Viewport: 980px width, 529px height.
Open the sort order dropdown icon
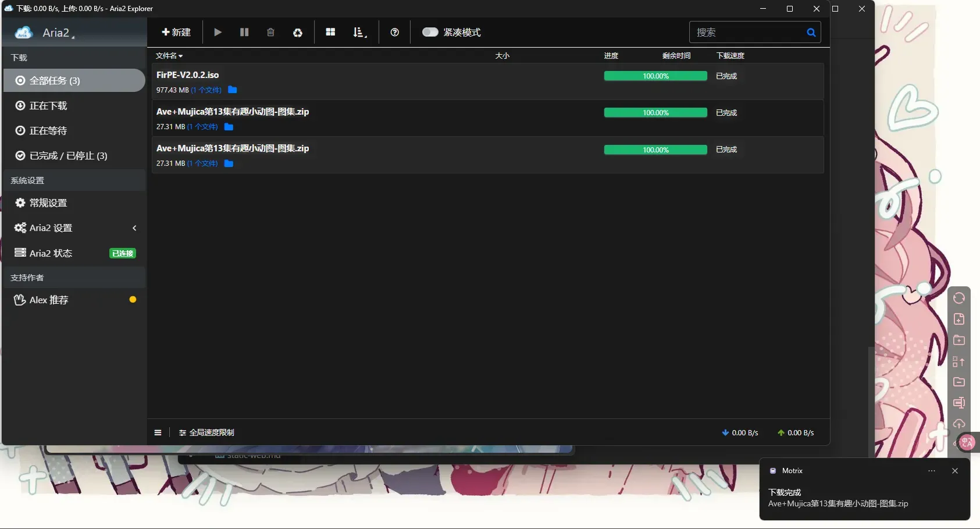pos(359,33)
